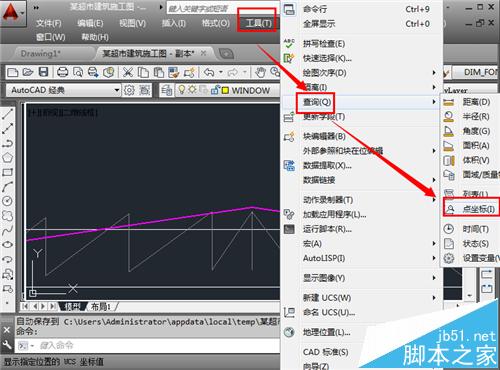Select the Revision Cloud tool
This screenshot has height=370, width=500.
point(7,216)
